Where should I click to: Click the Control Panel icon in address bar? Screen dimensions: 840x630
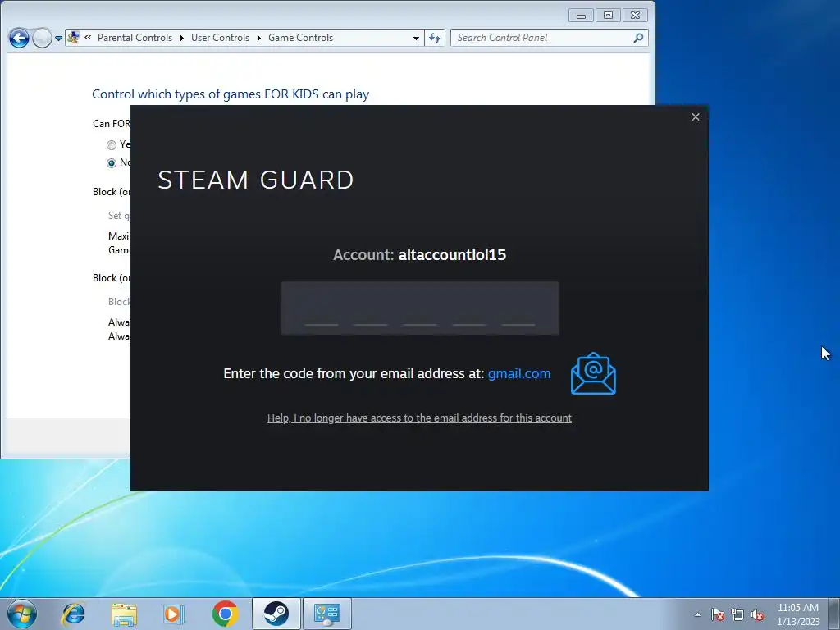click(74, 38)
